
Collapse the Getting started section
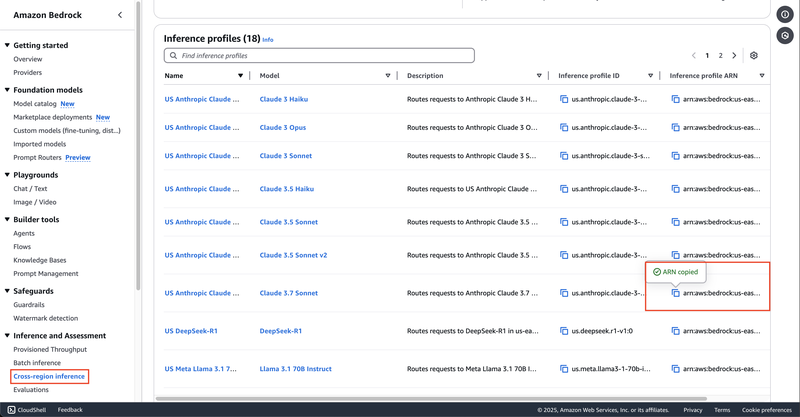pos(7,45)
